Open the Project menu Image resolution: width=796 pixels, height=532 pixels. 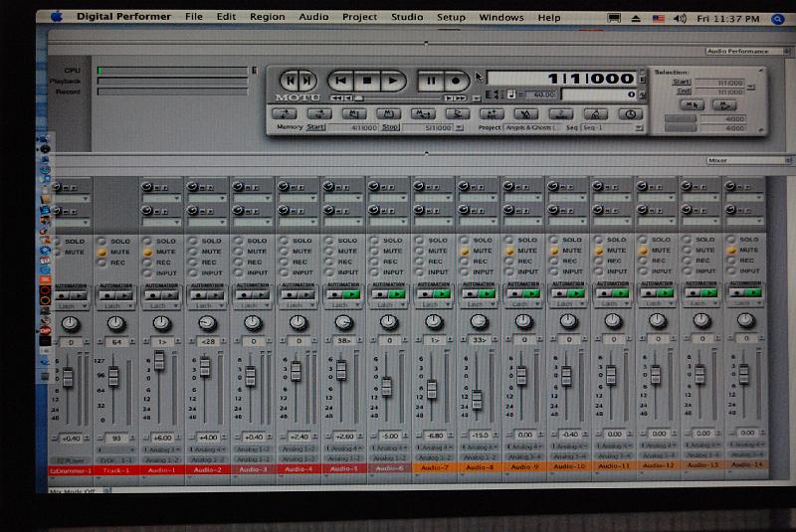[359, 17]
